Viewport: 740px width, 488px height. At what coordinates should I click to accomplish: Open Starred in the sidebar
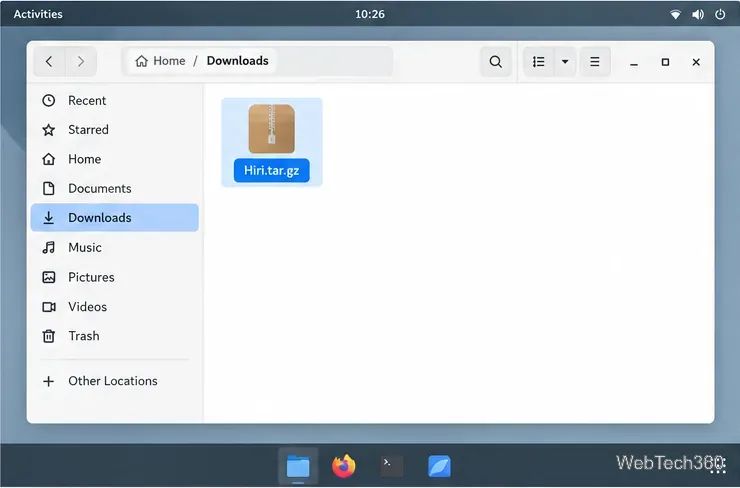pos(115,130)
